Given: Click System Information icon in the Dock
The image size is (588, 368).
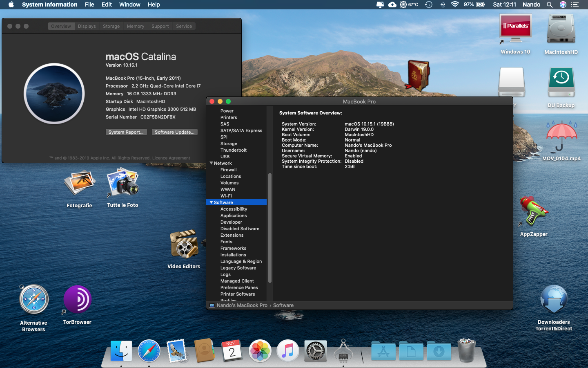Looking at the screenshot, I should tap(343, 351).
